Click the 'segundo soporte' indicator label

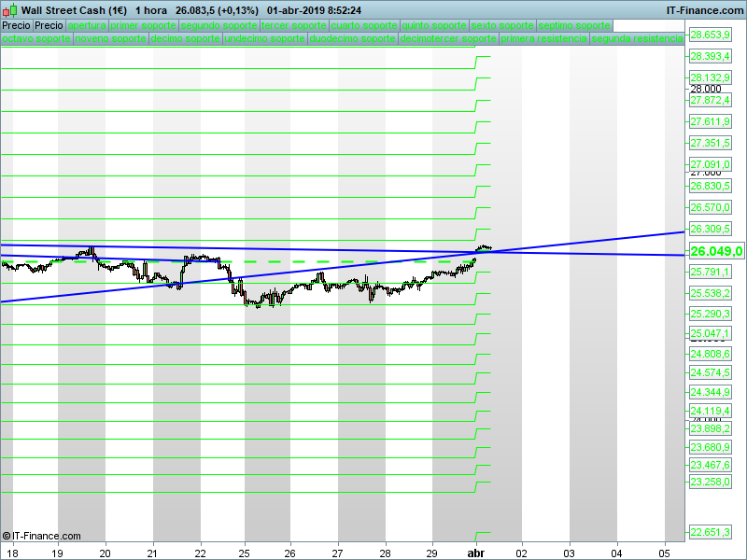pos(218,25)
